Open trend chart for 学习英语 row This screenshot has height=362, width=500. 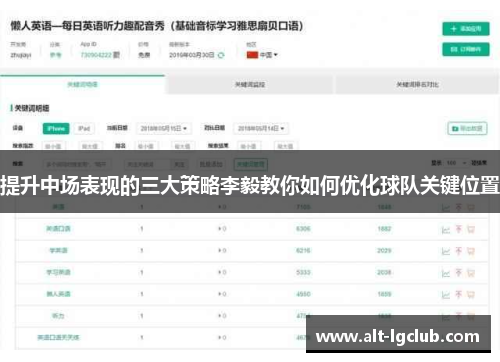pyautogui.click(x=446, y=273)
